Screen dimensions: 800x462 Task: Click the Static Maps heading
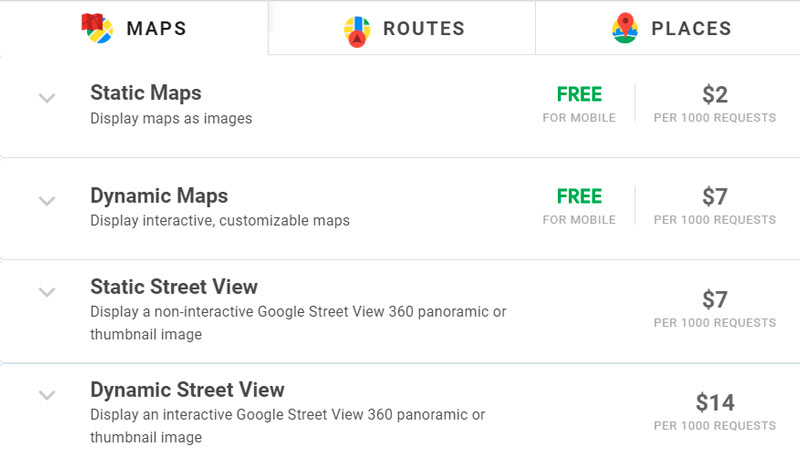(146, 93)
